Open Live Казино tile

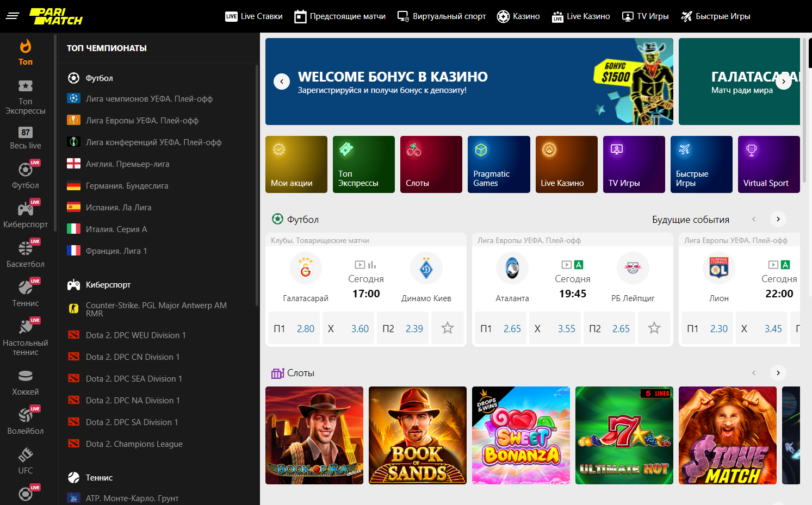pyautogui.click(x=567, y=164)
